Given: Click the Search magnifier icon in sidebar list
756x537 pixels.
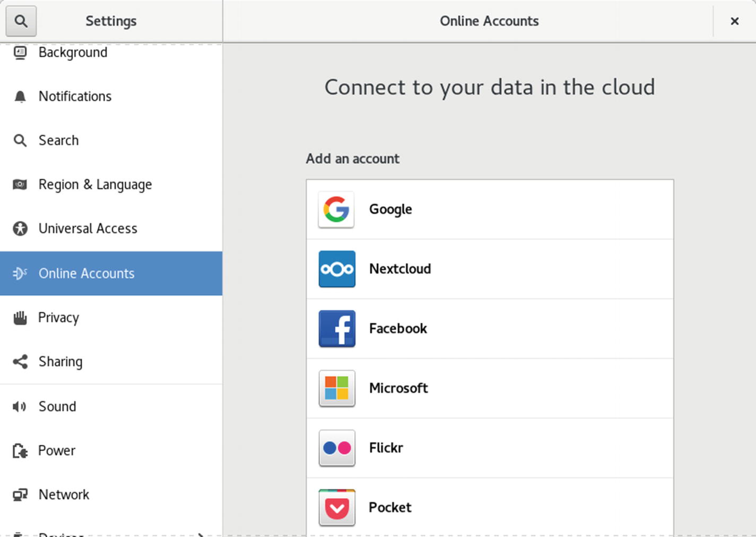Looking at the screenshot, I should point(20,140).
